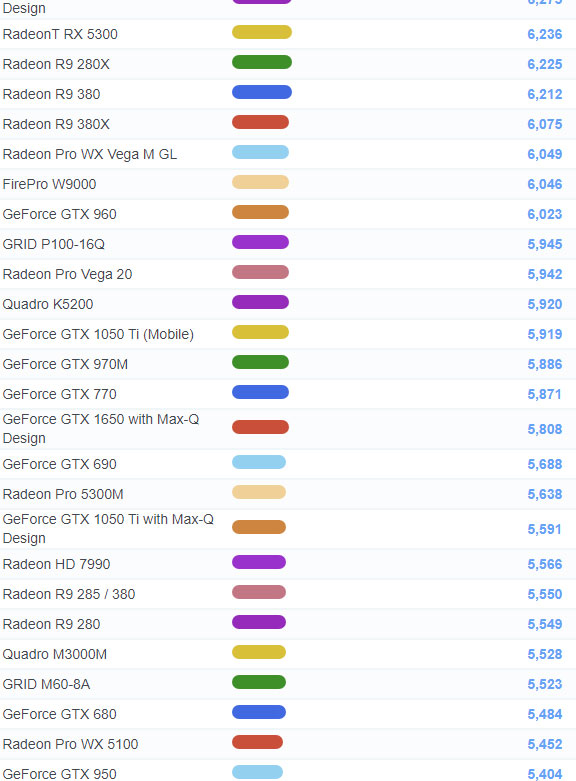Click the score 5,942
This screenshot has width=576, height=781.
tap(545, 274)
